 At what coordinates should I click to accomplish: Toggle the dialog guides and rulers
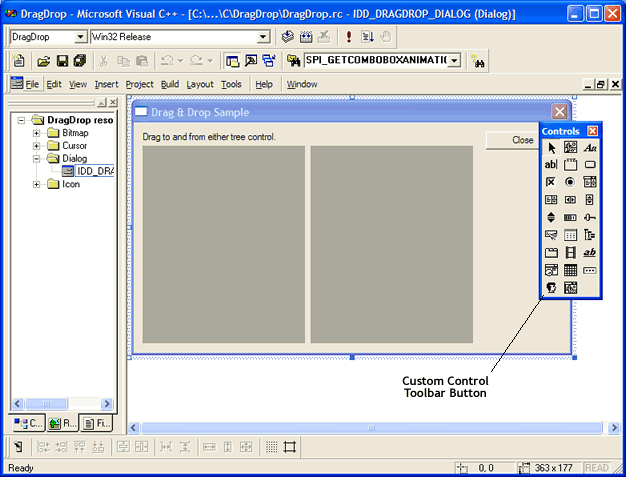291,447
